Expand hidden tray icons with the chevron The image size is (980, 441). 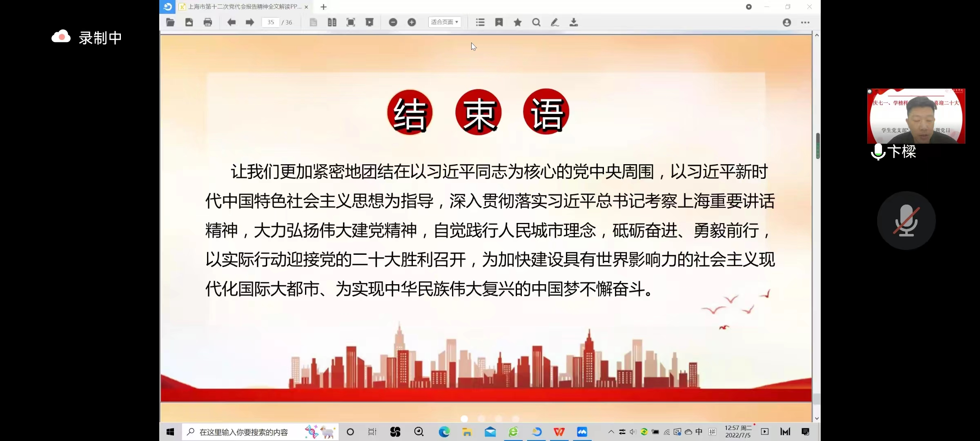tap(610, 432)
